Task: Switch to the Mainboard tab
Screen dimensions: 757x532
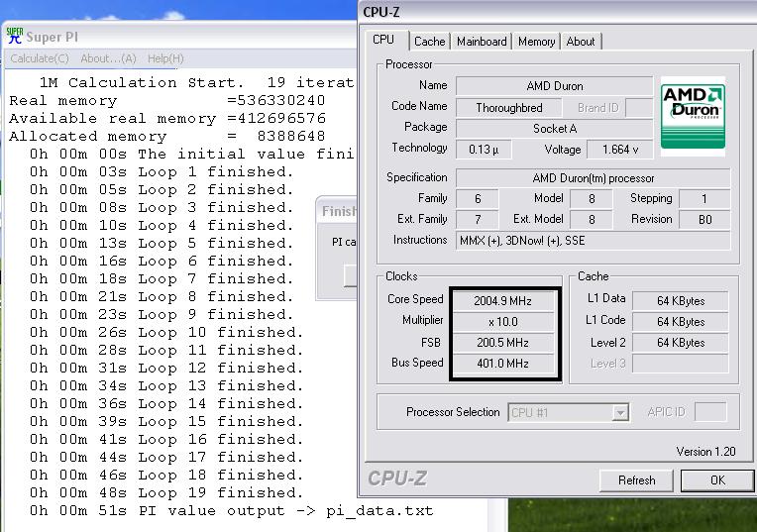Action: click(x=482, y=42)
